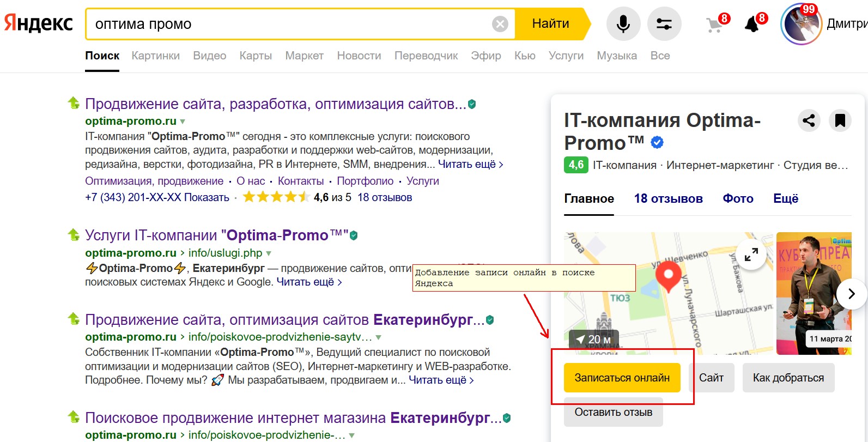Switch to the Кью tab
The height and width of the screenshot is (442, 868).
coord(525,56)
